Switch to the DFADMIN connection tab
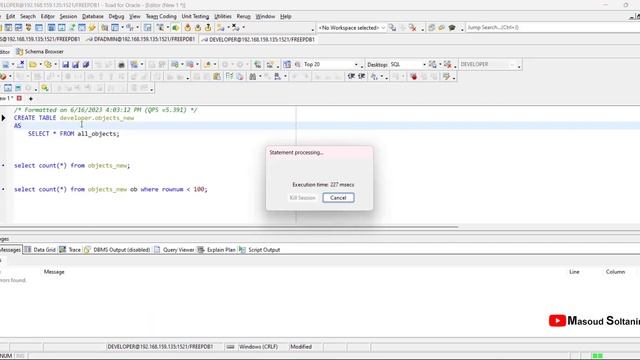The width and height of the screenshot is (640, 360). tap(141, 40)
